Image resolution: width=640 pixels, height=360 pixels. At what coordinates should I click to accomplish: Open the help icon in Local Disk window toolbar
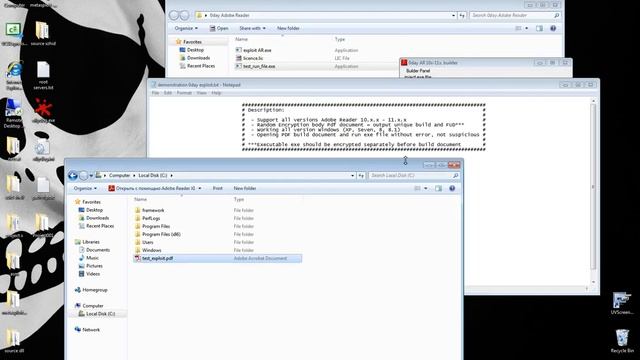point(452,189)
